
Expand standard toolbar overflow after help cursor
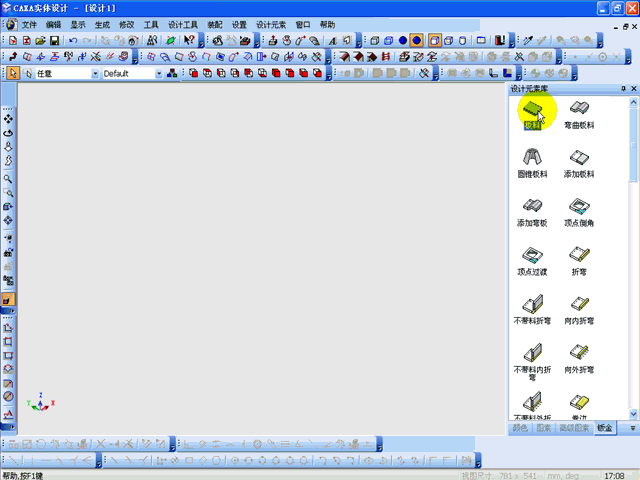click(x=201, y=41)
